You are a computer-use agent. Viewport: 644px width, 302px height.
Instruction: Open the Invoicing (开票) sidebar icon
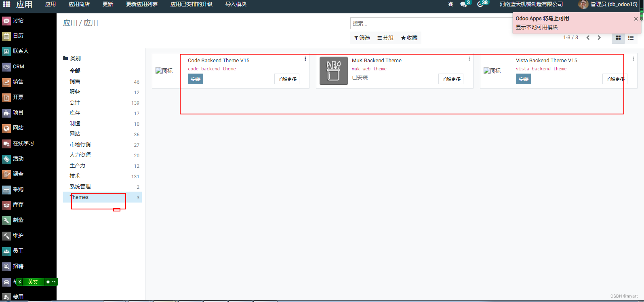click(6, 97)
